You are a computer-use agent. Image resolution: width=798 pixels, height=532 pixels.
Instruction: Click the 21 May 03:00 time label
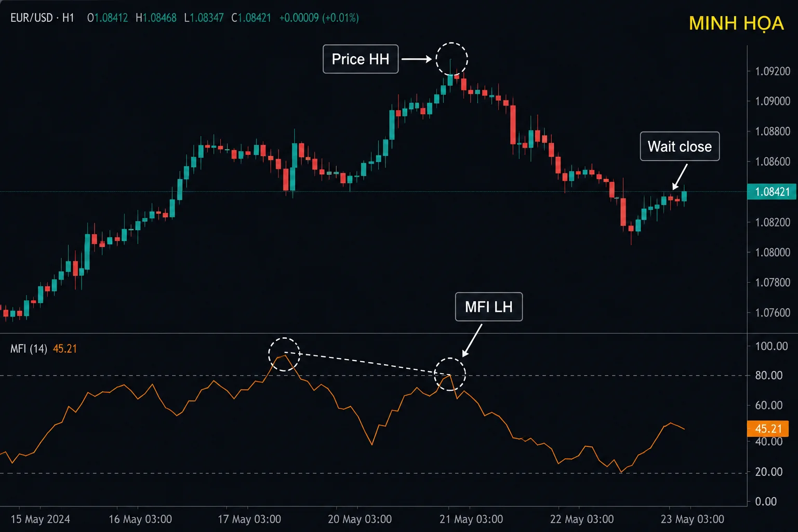[x=471, y=519]
